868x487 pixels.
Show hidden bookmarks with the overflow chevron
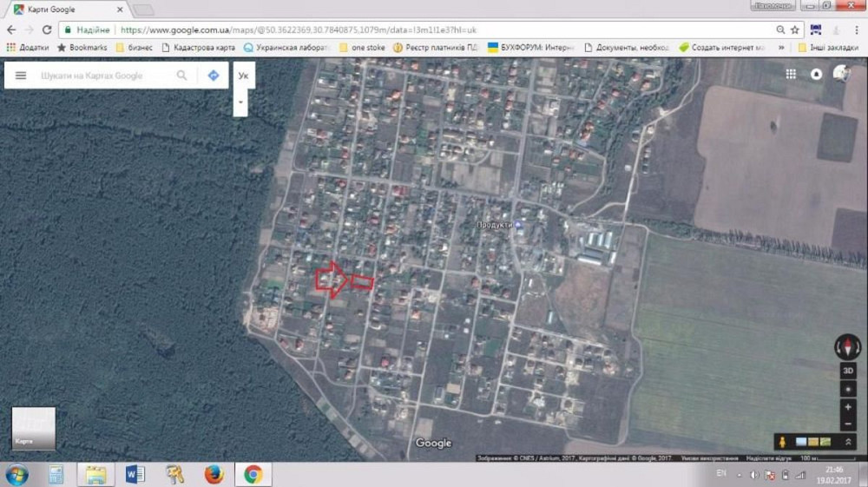[x=781, y=47]
